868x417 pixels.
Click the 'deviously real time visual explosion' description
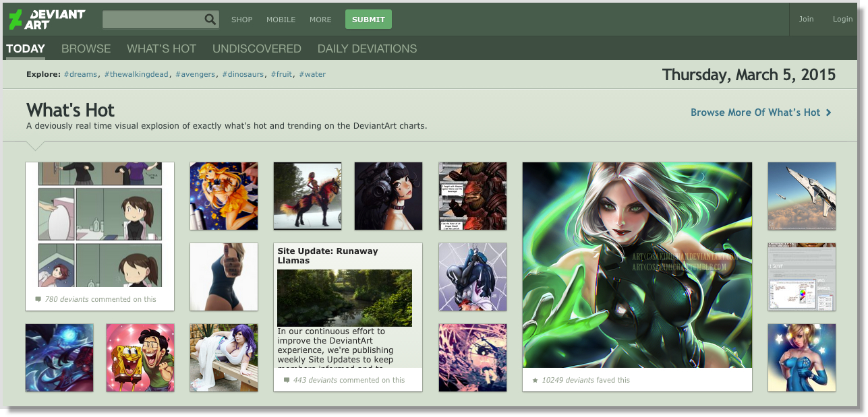point(227,126)
